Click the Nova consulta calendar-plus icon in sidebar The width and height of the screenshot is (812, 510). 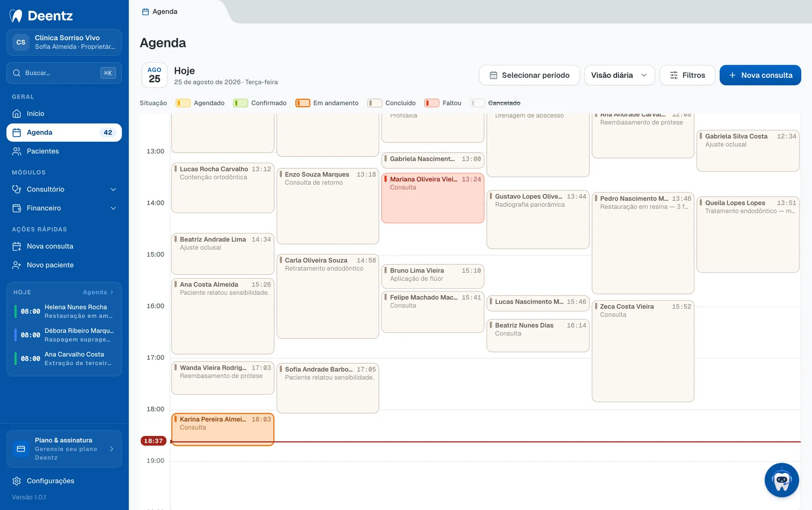[x=17, y=246]
